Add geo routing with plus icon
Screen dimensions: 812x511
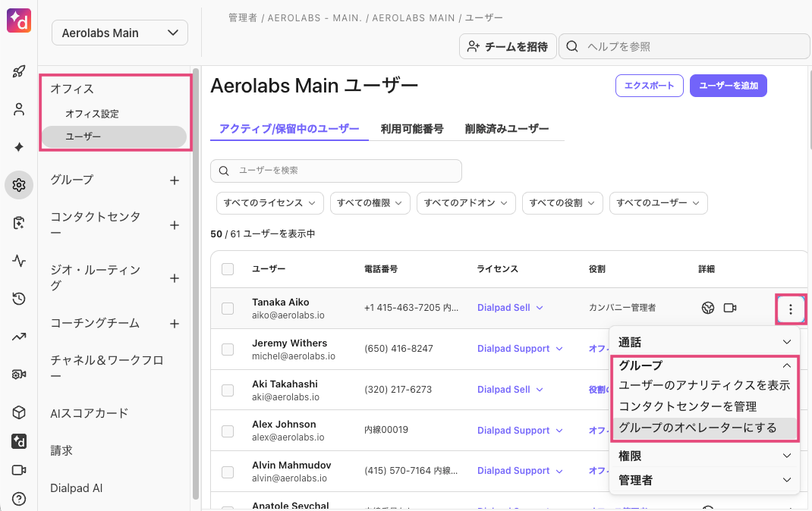175,278
